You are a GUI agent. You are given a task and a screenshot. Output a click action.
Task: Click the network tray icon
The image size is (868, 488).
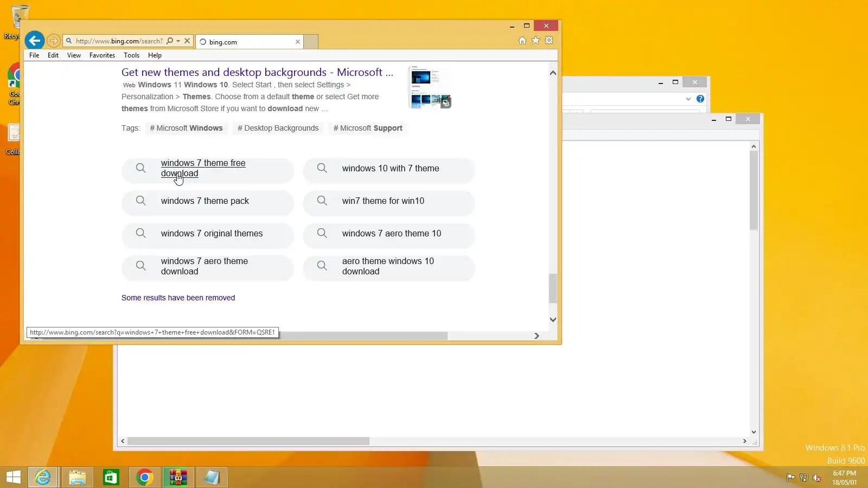pyautogui.click(x=804, y=478)
